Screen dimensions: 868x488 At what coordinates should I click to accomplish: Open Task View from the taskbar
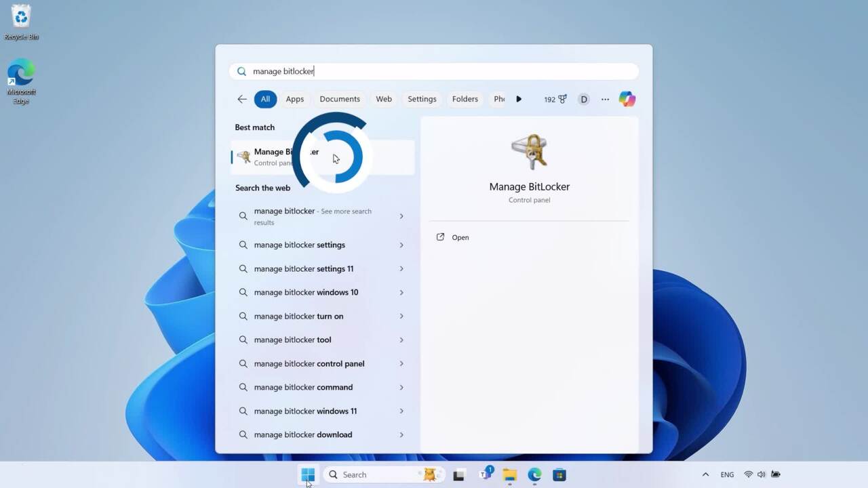tap(459, 474)
